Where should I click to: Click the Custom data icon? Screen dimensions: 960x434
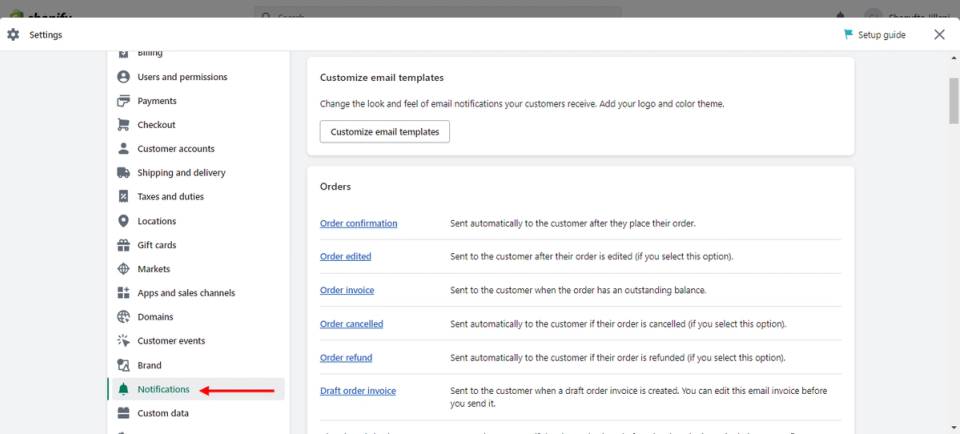pos(124,413)
